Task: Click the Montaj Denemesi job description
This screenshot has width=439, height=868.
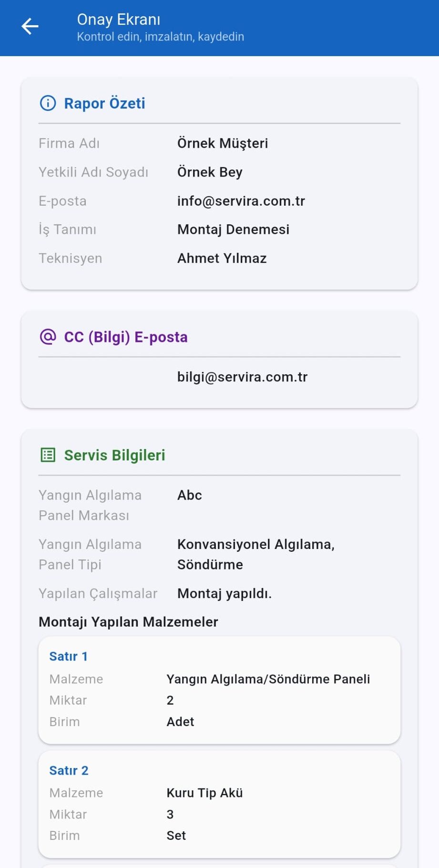Action: [233, 229]
